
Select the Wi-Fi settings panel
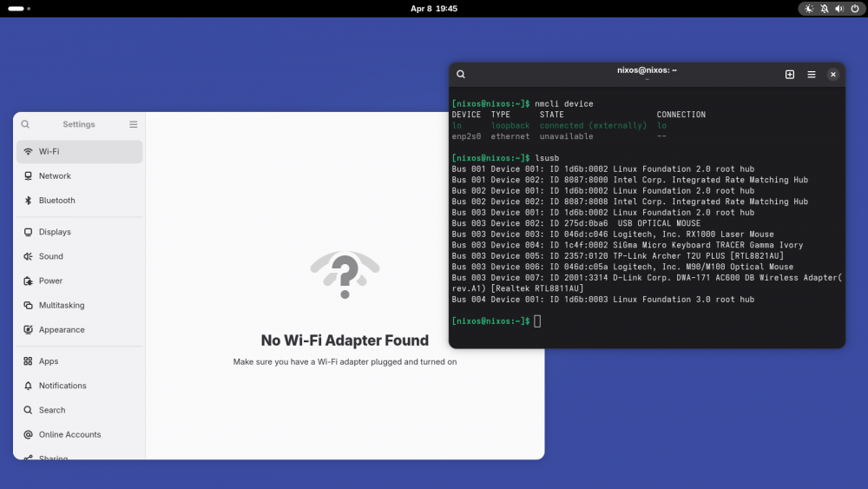pos(79,151)
